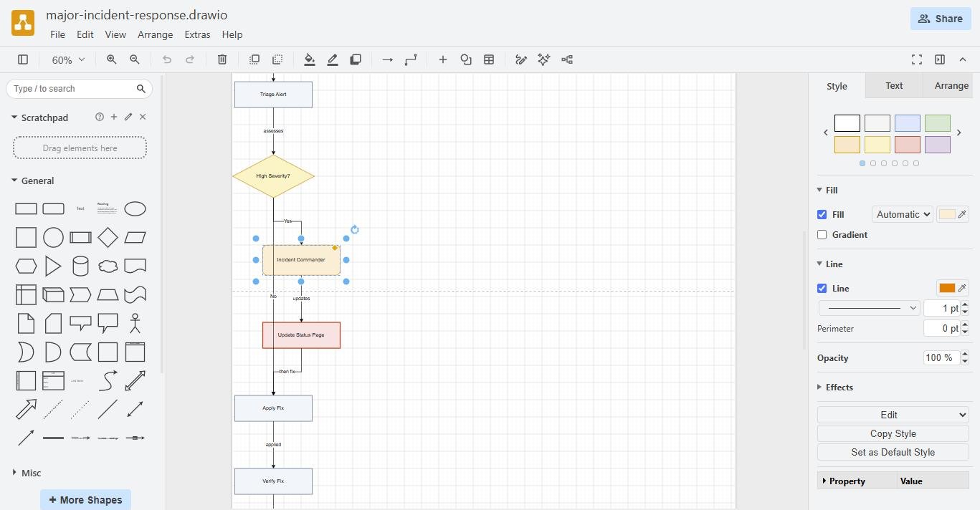Open the Fill Automatic dropdown
980x510 pixels.
902,214
